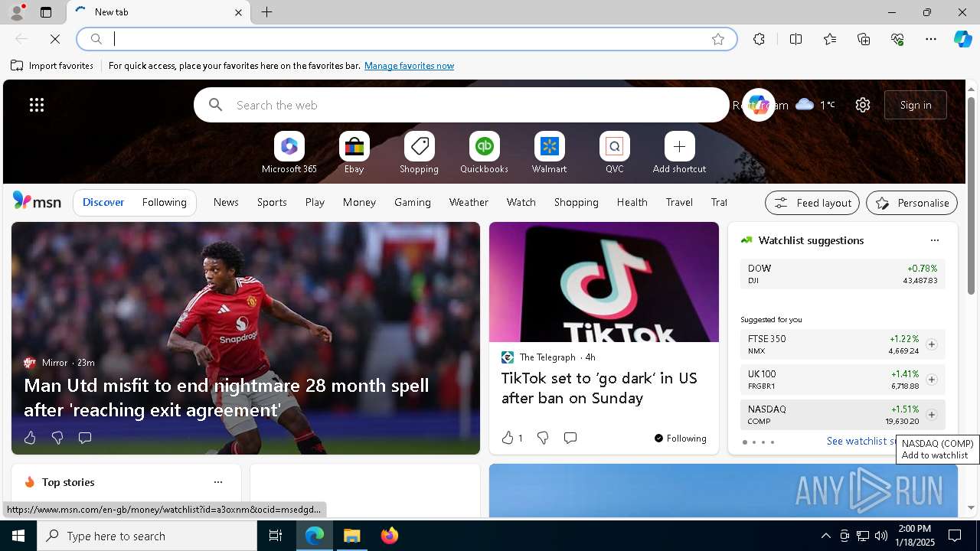Open the Favorites star list icon
980x551 pixels.
830,39
